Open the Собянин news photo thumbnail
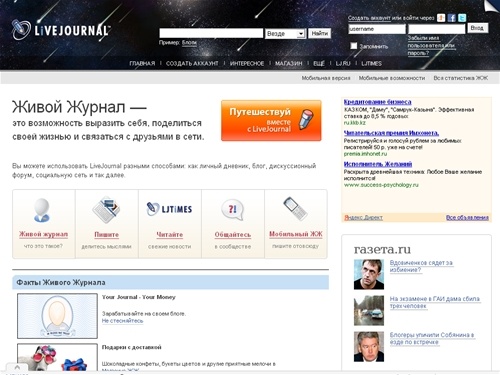This screenshot has width=500, height=375. 369,346
